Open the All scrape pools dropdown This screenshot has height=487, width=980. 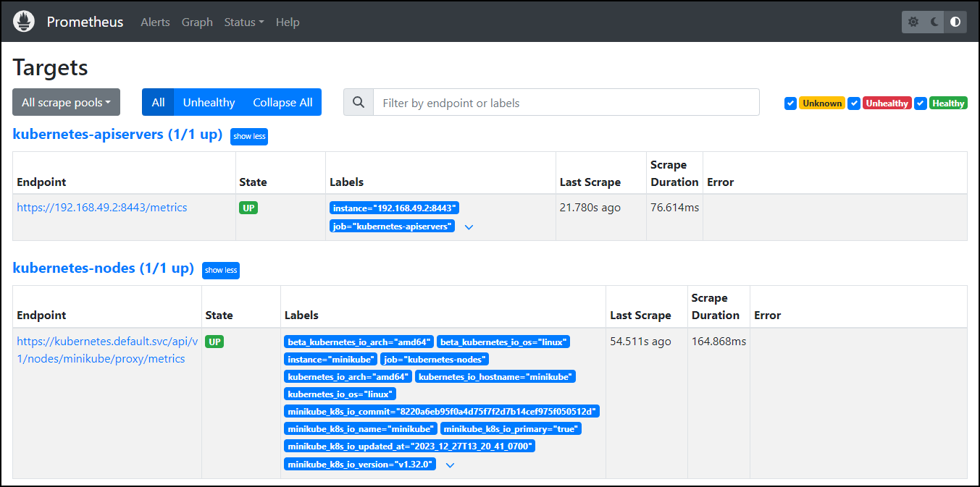tap(67, 102)
